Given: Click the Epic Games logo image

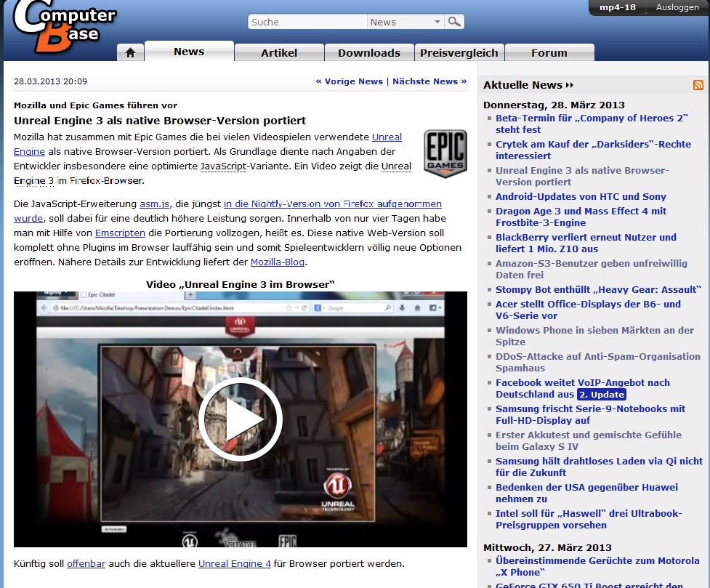Looking at the screenshot, I should (x=445, y=153).
